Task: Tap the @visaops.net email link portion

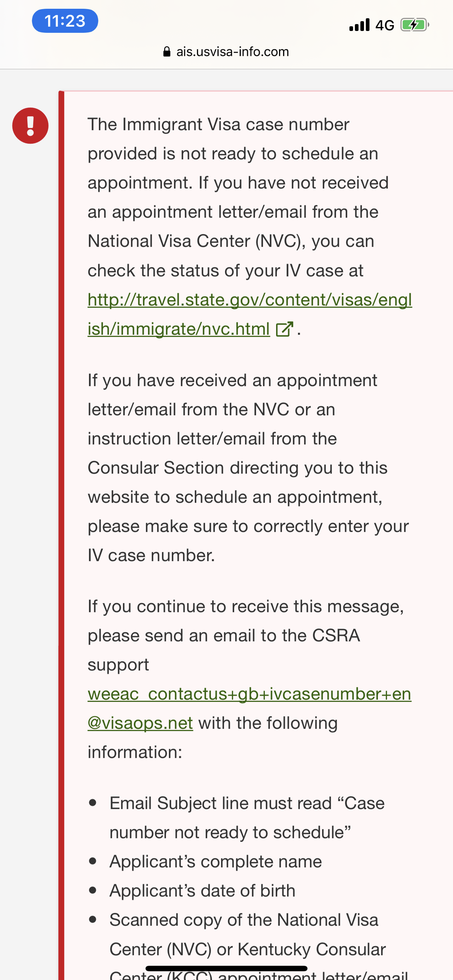Action: 140,723
